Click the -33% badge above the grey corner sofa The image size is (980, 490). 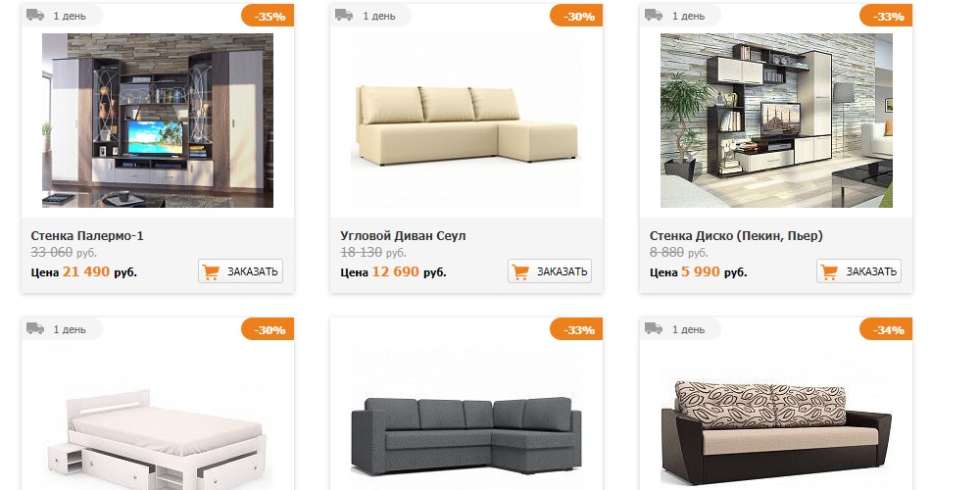coord(576,329)
